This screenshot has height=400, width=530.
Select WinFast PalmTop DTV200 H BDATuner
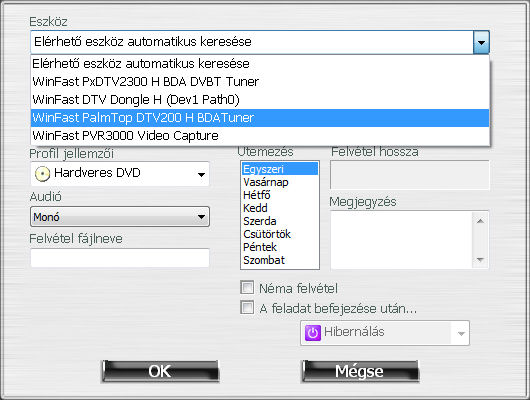tap(260, 118)
